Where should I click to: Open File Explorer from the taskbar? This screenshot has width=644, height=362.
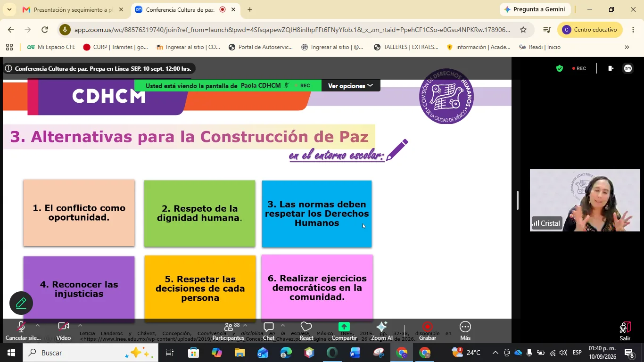pos(240,353)
